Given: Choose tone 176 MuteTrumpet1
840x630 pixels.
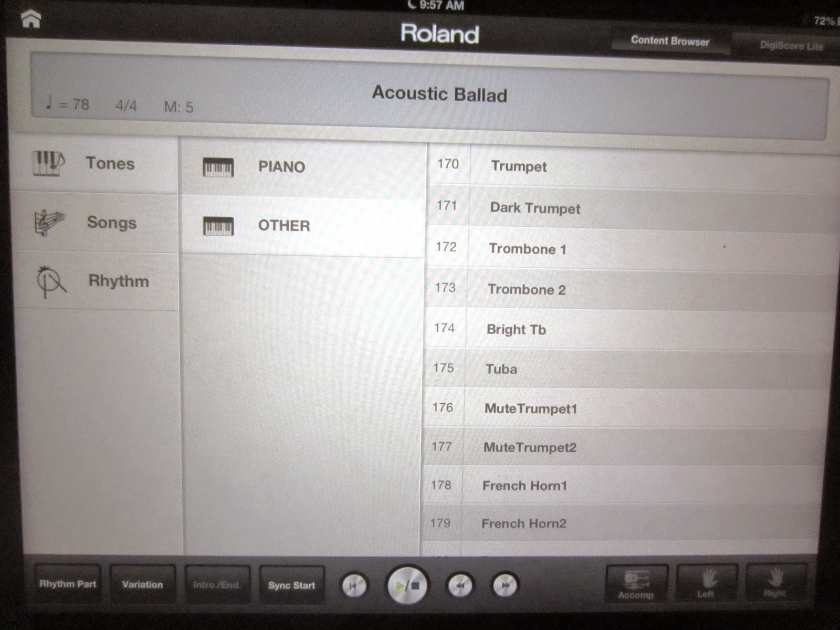Looking at the screenshot, I should click(624, 408).
